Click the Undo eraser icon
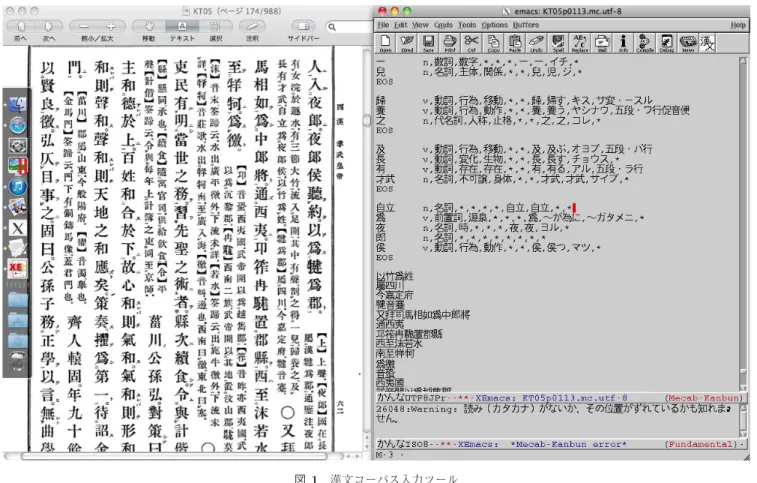The height and width of the screenshot is (483, 757). (536, 43)
